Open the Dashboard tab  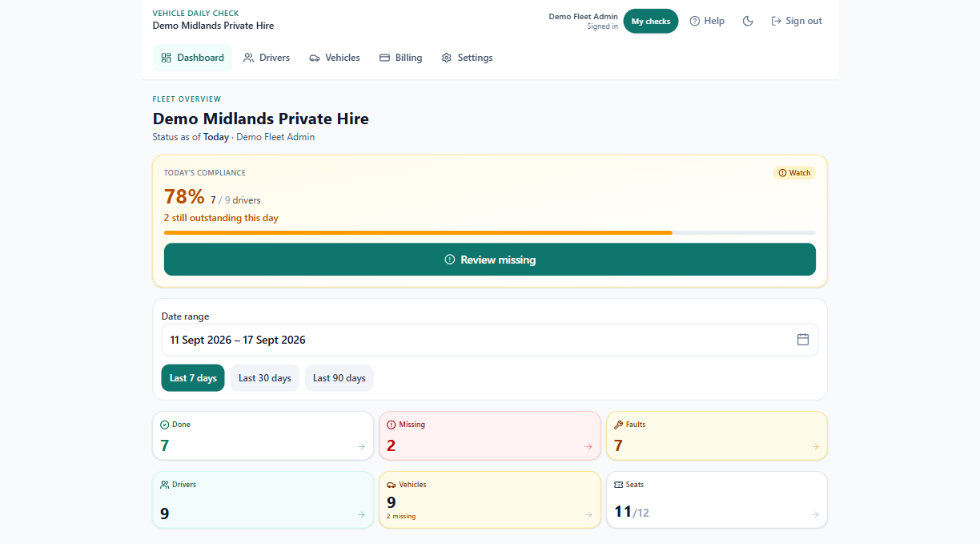(x=192, y=58)
